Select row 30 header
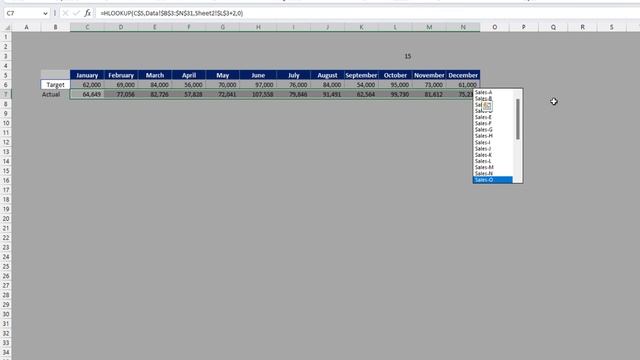The image size is (640, 360). point(6,314)
